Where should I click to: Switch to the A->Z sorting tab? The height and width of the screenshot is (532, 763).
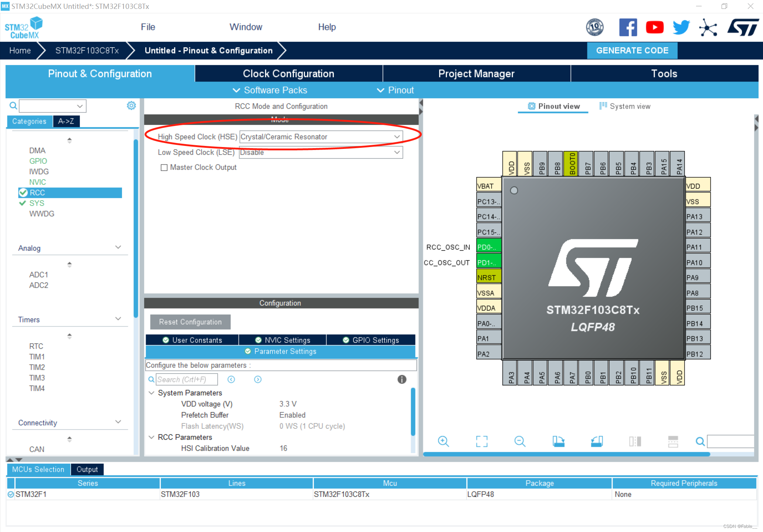tap(66, 121)
